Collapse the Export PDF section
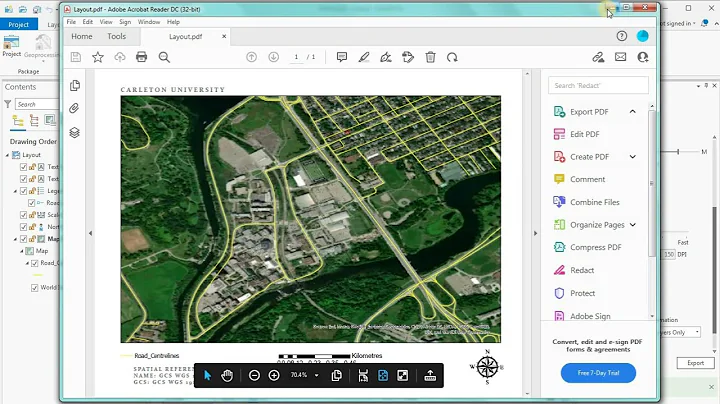 click(632, 112)
